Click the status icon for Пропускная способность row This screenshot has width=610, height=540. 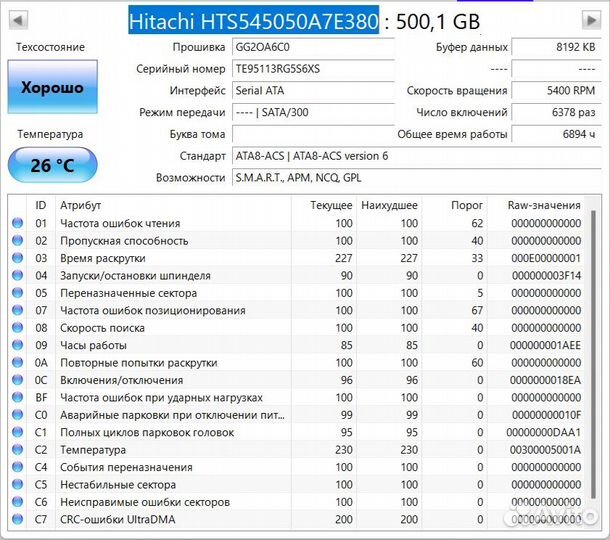pos(18,240)
